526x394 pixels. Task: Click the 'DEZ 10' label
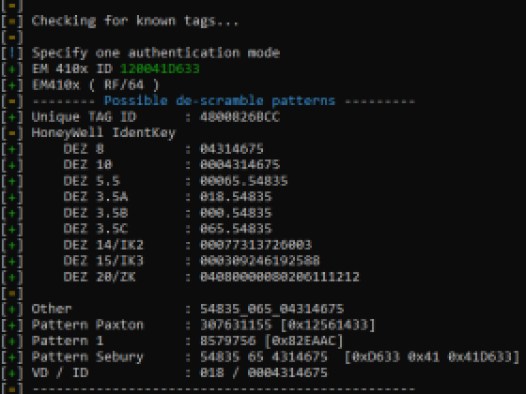(x=88, y=165)
